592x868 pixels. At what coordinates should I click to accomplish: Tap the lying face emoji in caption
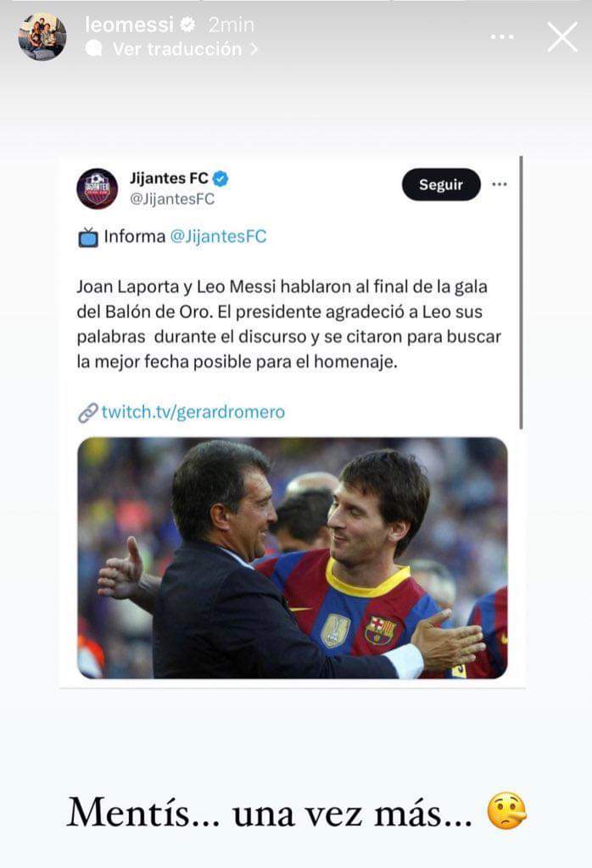click(x=506, y=811)
